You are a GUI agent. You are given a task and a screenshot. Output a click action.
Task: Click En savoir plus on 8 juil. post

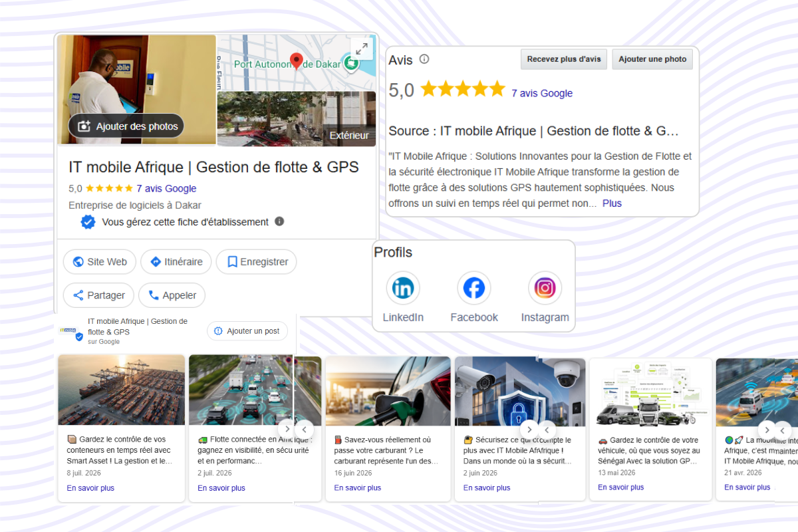coord(90,488)
